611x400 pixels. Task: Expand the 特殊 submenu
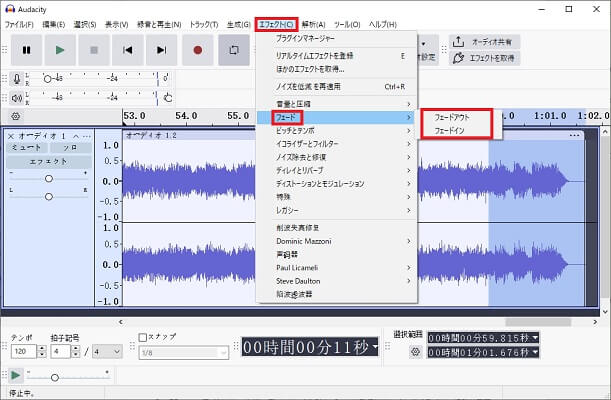337,197
